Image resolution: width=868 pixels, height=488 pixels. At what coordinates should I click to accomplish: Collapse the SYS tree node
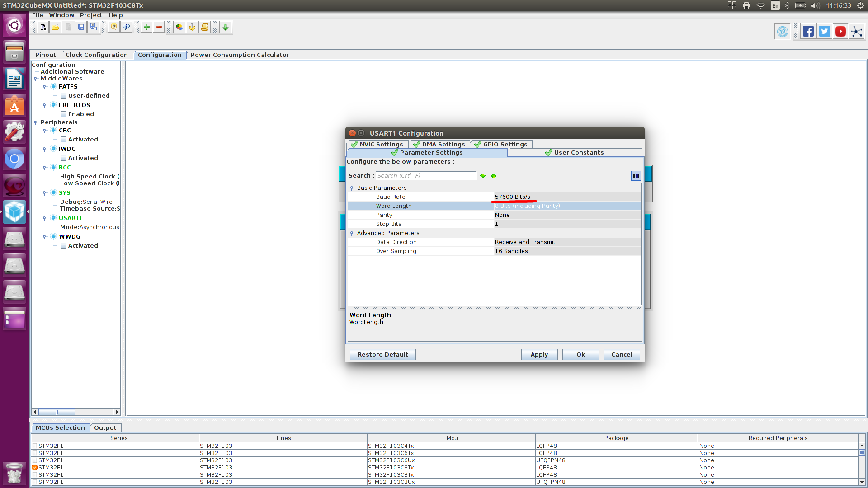click(44, 193)
